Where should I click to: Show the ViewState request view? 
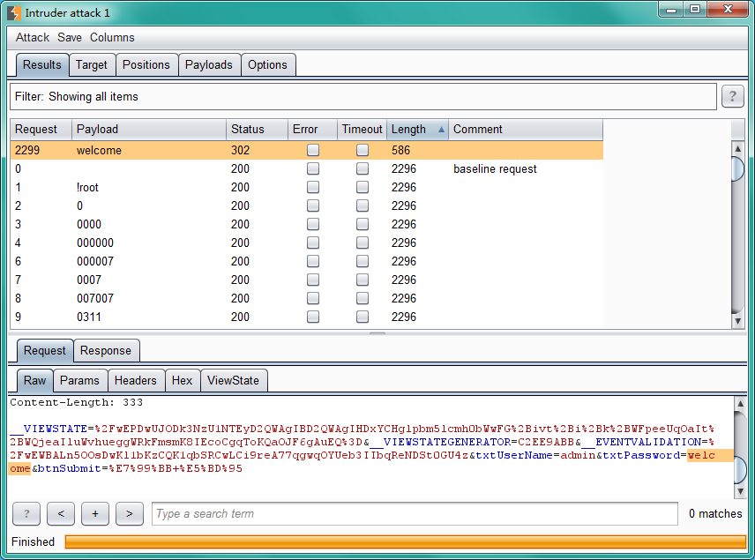coord(233,380)
